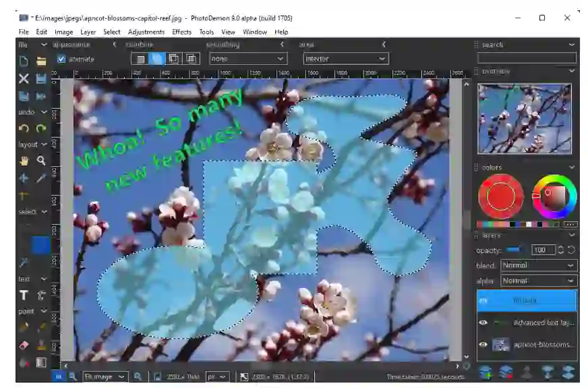
Task: Click the Redo arrow icon
Action: pos(41,129)
